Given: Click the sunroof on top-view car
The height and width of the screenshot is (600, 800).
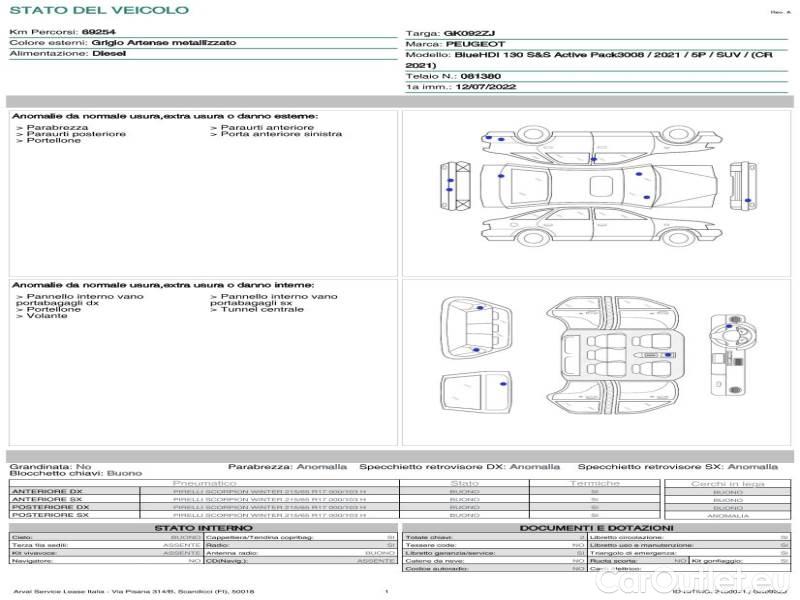Looking at the screenshot, I should pyautogui.click(x=601, y=186).
